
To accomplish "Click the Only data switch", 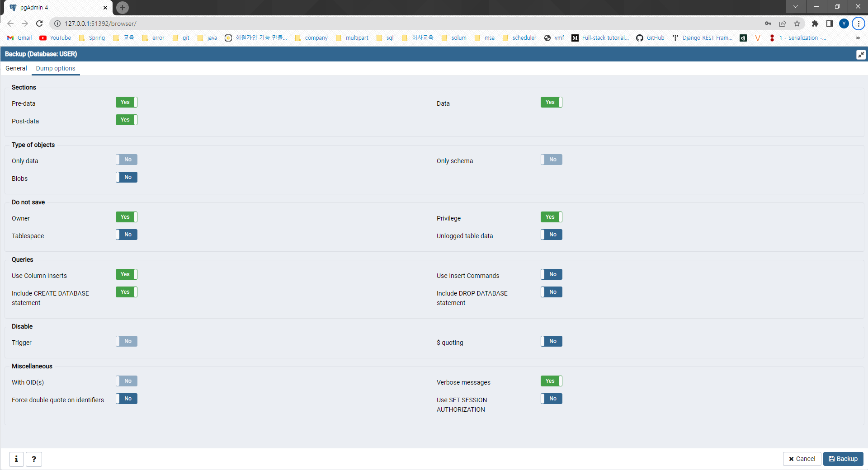I will click(127, 160).
